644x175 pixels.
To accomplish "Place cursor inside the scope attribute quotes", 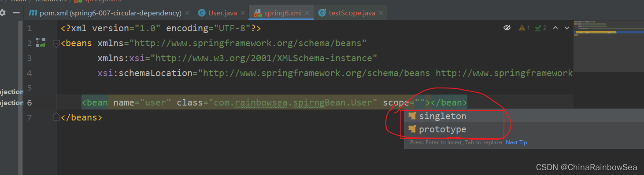I will click(x=422, y=103).
